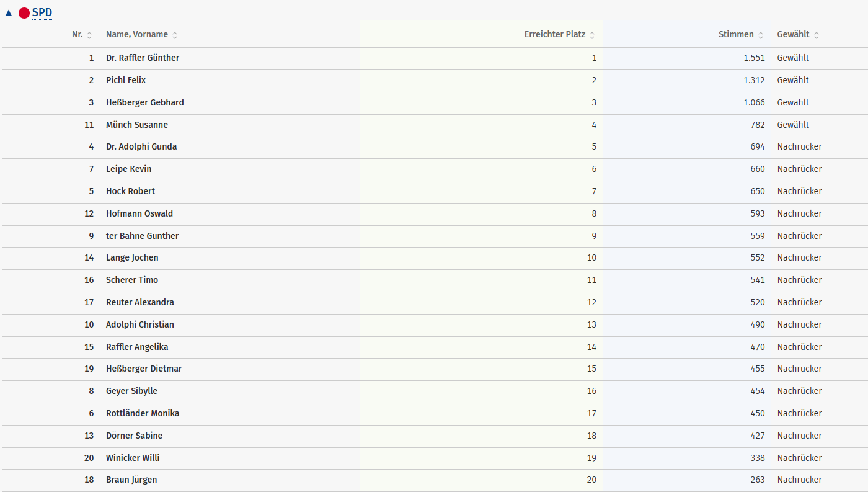Open the SPD party link
Screen dimensions: 868x492
point(42,12)
